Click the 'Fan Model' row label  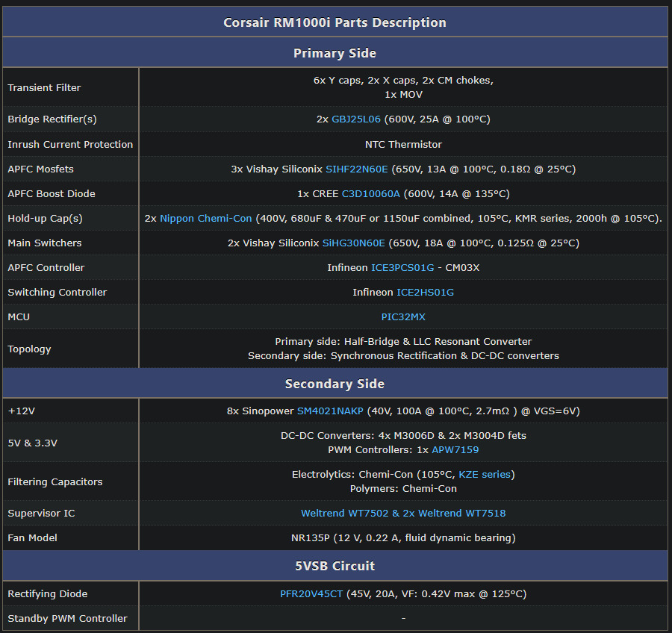pos(33,538)
